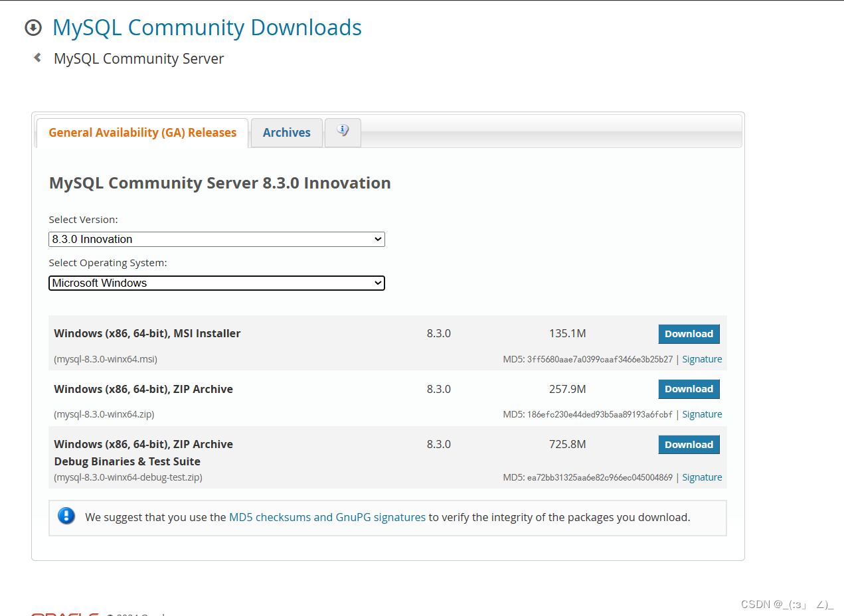The height and width of the screenshot is (616, 844).
Task: Click the MD5 hash 186efc230e44ded93b5aa89193a6fcbf
Action: (x=600, y=414)
